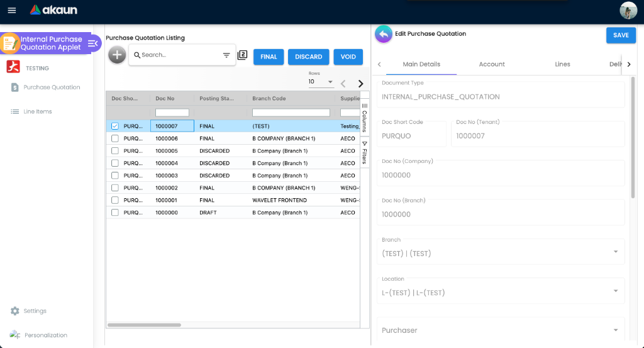The width and height of the screenshot is (644, 348).
Task: Switch to the Account tab
Action: (492, 64)
